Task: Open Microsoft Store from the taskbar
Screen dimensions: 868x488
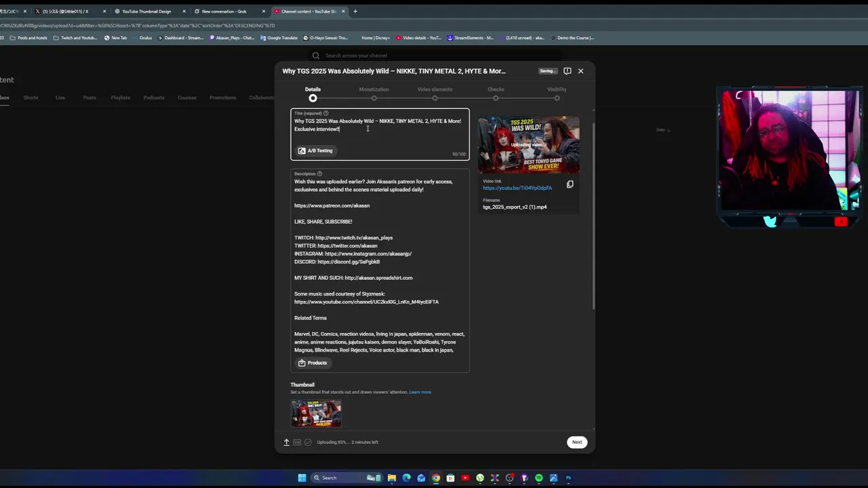Action: (450, 478)
